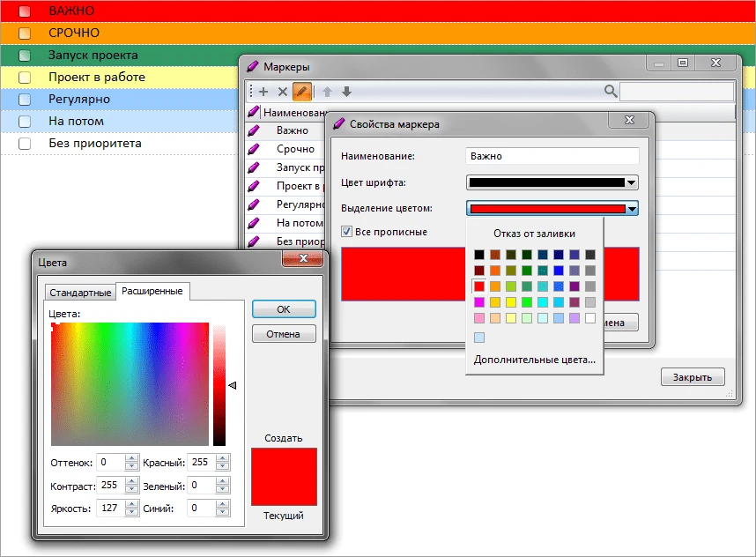
Task: Click the magnifier search icon in Маркеры
Action: click(x=611, y=92)
